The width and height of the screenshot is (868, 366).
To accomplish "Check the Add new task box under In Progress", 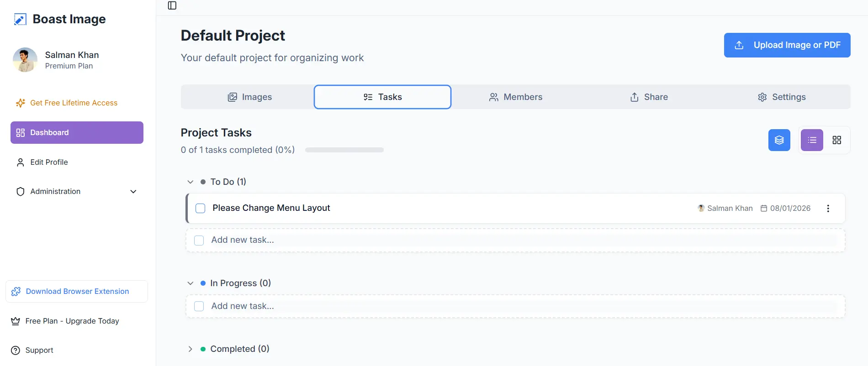I will [x=199, y=306].
